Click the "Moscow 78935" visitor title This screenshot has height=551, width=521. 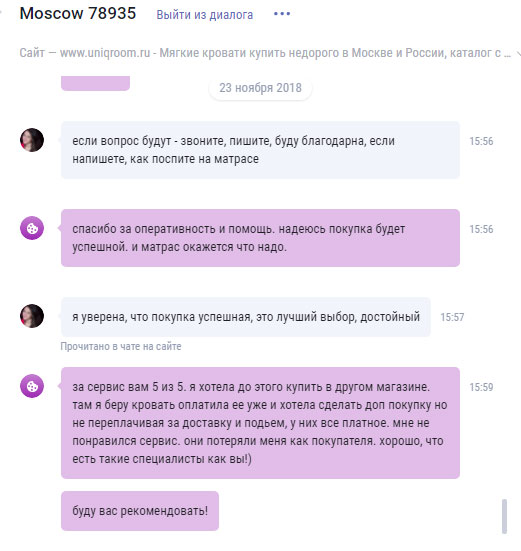78,14
